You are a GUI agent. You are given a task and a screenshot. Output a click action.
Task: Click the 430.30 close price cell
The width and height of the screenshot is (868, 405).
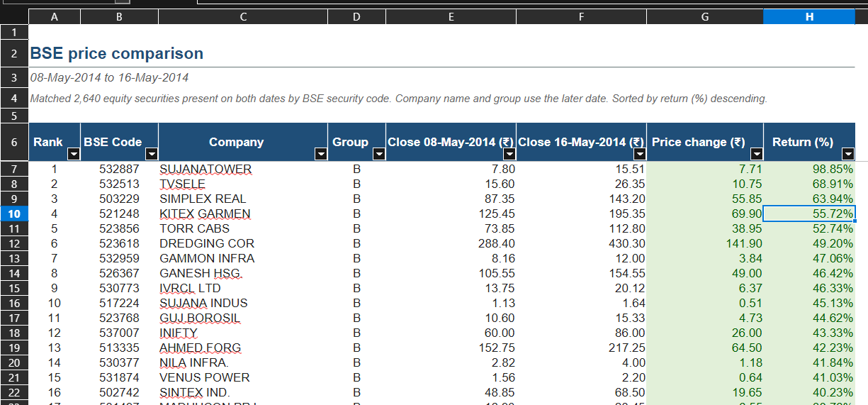point(581,243)
